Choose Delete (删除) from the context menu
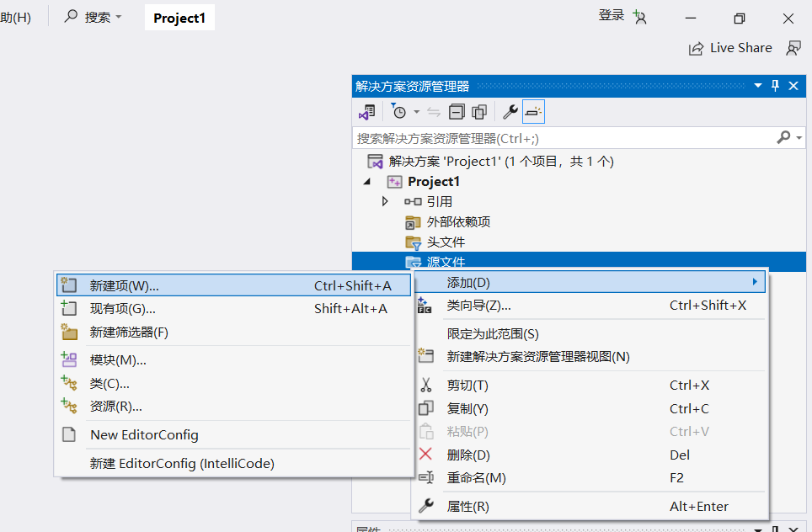 click(590, 455)
